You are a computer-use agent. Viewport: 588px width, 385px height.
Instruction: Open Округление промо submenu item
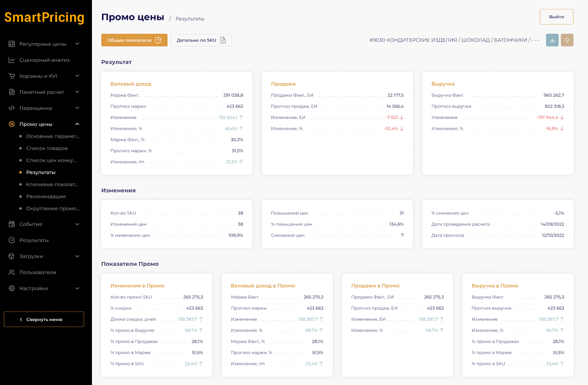(x=53, y=208)
